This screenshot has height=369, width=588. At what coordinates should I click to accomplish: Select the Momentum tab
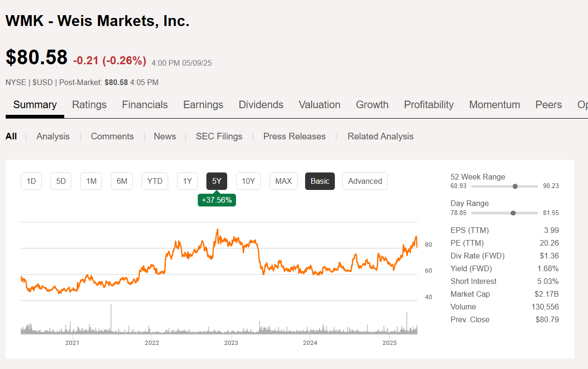pos(494,105)
